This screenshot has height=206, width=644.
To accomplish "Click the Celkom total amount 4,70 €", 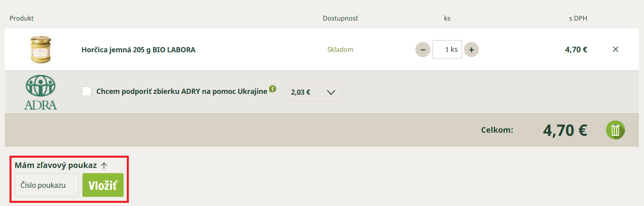I will pyautogui.click(x=565, y=130).
